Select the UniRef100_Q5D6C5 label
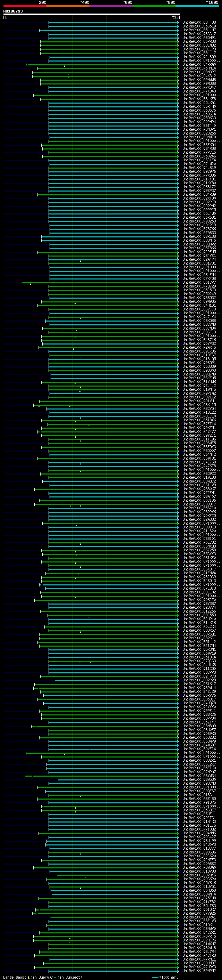 click(x=199, y=110)
